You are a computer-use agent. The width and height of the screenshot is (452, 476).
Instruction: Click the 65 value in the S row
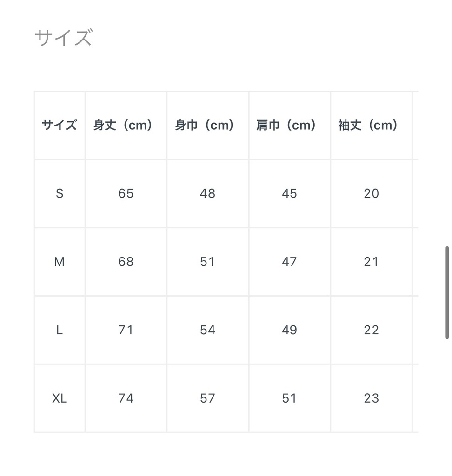click(x=126, y=193)
